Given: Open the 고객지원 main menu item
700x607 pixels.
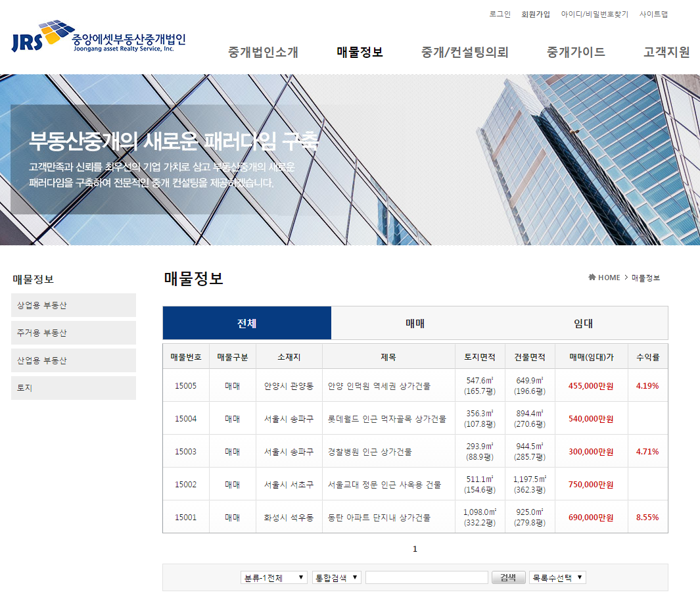Looking at the screenshot, I should 666,53.
